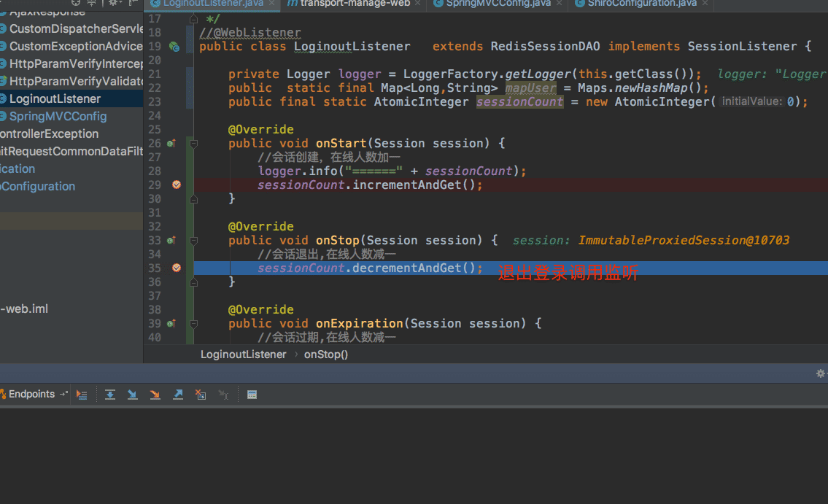Open SpringMVCConfig in the project tree
Screen dimensions: 828x504
[58, 116]
